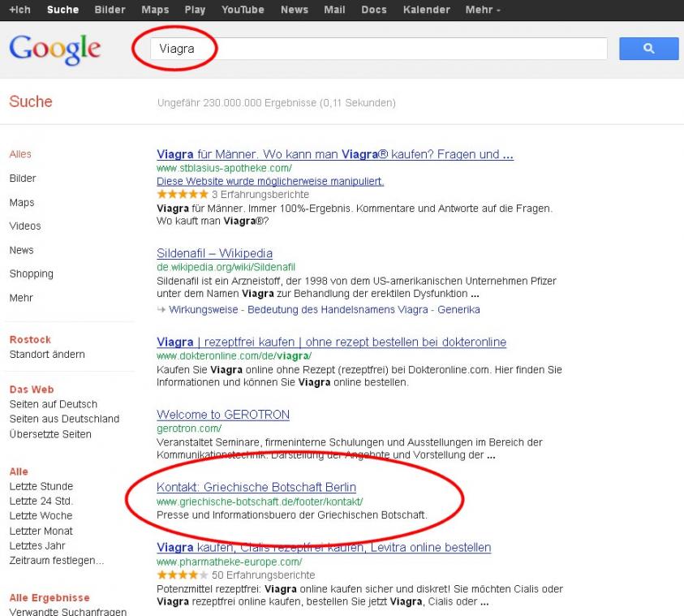Image resolution: width=684 pixels, height=616 pixels.
Task: Open Bilder in the top navigation bar
Action: click(110, 10)
